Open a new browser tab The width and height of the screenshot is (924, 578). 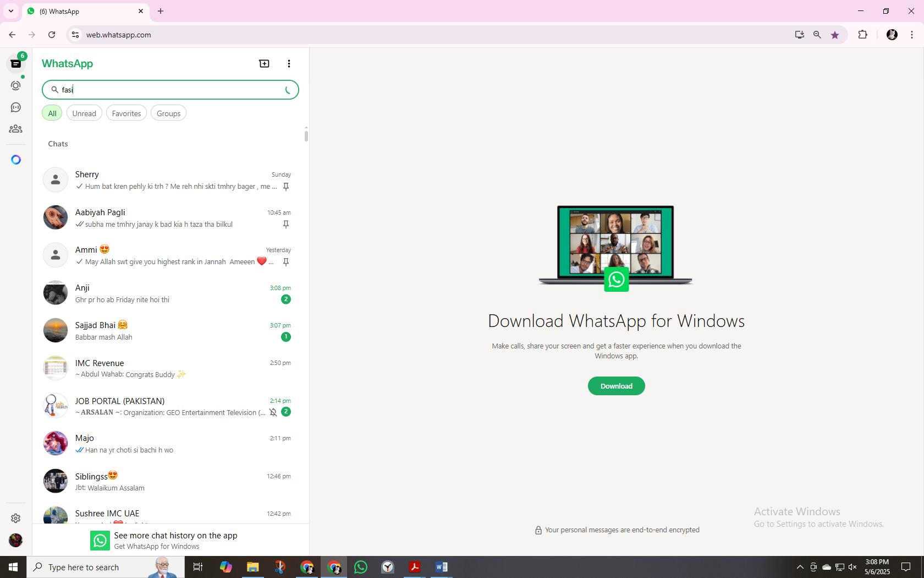pos(161,11)
